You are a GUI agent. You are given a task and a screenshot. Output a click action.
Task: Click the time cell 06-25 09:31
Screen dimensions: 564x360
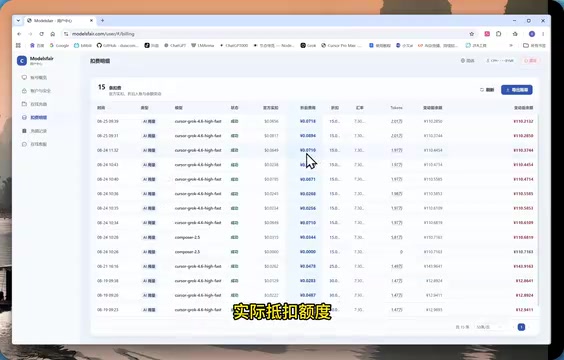(108, 136)
